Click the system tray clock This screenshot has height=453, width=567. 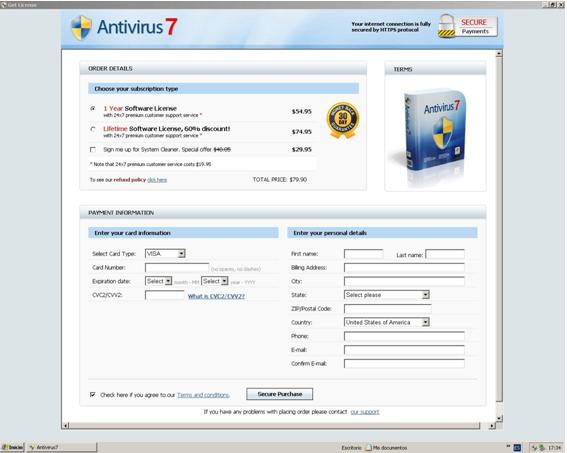coord(554,448)
